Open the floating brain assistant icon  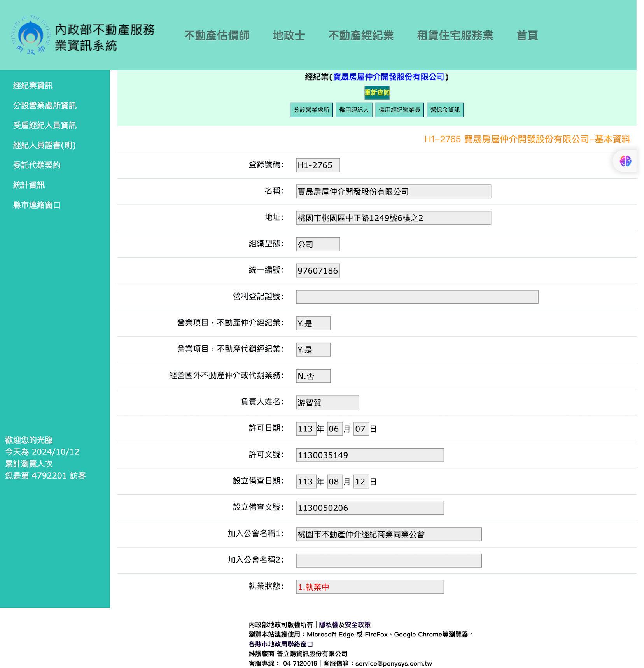[625, 161]
